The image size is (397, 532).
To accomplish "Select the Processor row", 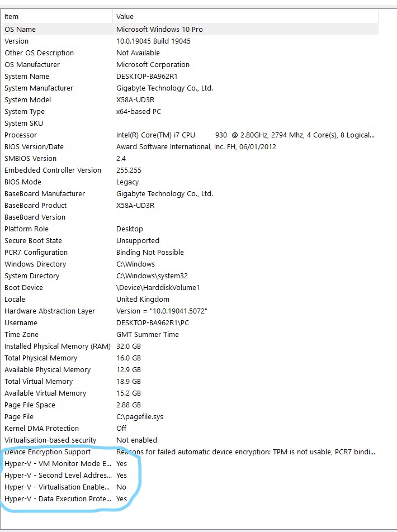I will (191, 135).
